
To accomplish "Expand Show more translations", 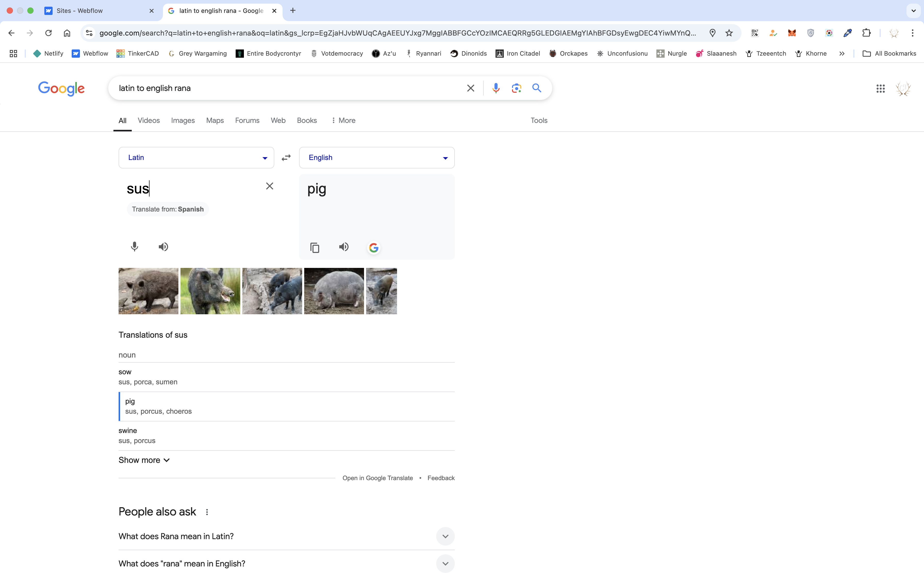I will tap(144, 460).
